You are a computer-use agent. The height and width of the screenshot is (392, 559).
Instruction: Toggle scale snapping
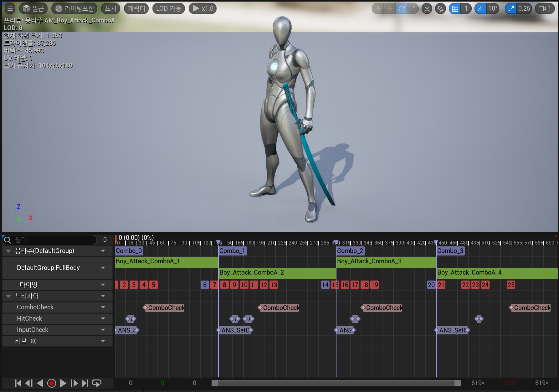tap(511, 8)
